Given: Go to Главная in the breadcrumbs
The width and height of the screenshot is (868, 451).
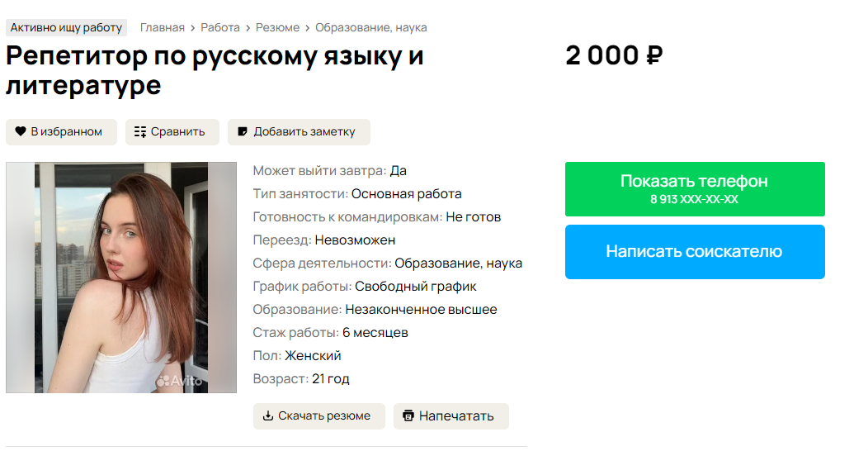Looking at the screenshot, I should (163, 27).
